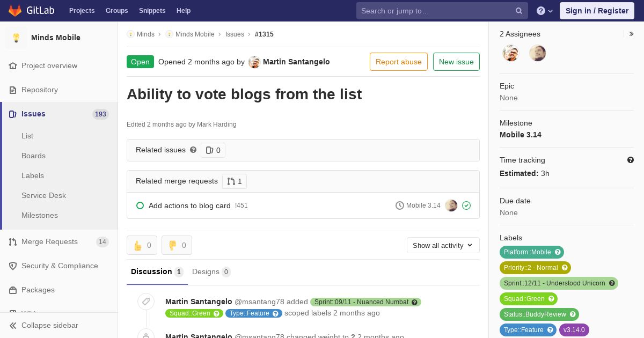Screen dimensions: 644x338
Task: Open the Help question mark dropdown
Action: point(544,11)
